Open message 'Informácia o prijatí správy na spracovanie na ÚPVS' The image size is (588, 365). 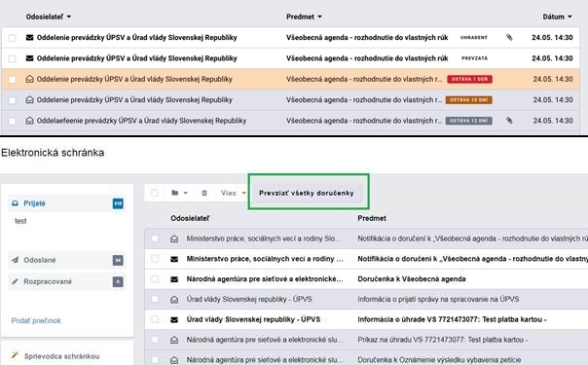pos(438,300)
